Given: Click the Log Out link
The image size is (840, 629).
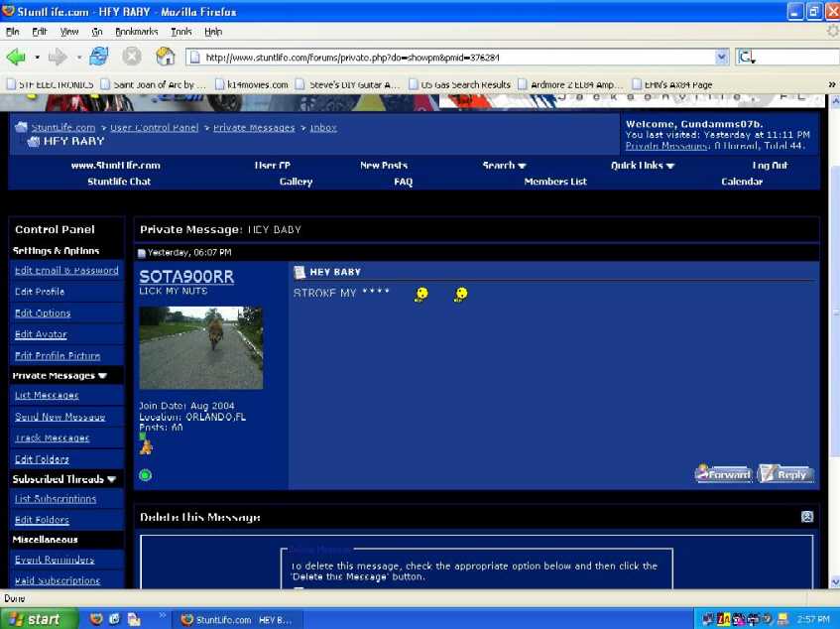Looking at the screenshot, I should (770, 166).
